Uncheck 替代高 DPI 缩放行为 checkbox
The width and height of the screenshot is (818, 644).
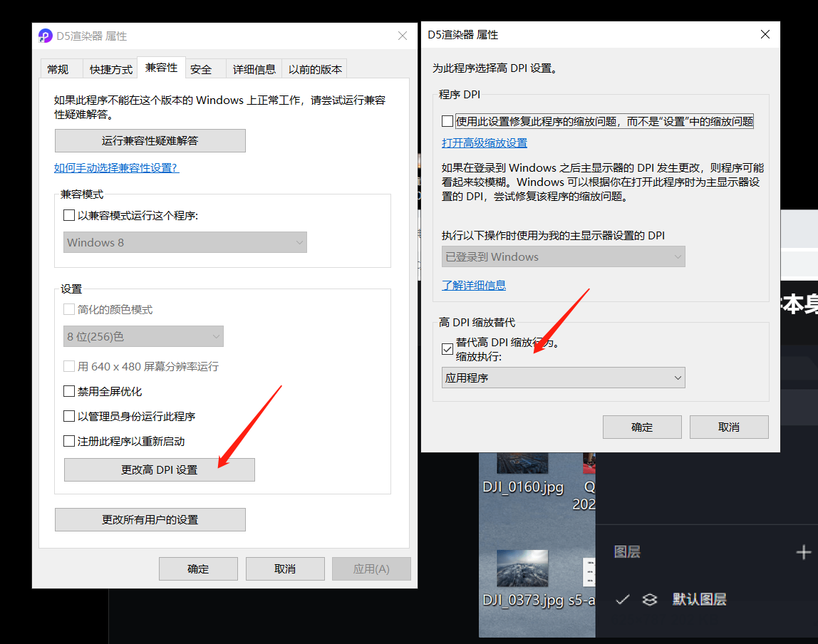click(447, 349)
